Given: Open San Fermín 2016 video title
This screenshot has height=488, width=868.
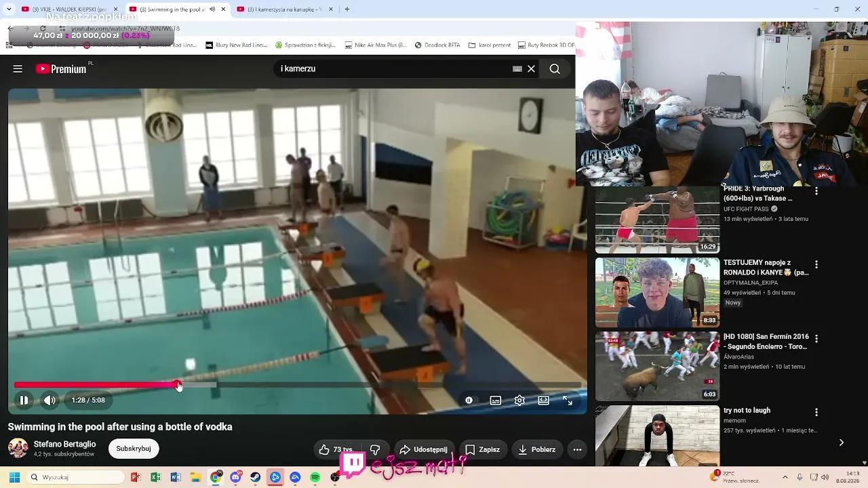Looking at the screenshot, I should pos(766,342).
